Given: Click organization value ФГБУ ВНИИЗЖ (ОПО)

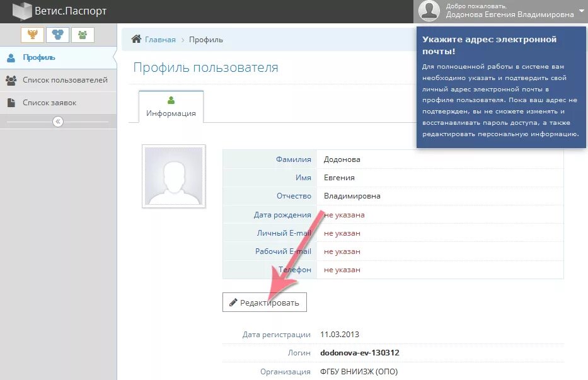Looking at the screenshot, I should (x=359, y=371).
